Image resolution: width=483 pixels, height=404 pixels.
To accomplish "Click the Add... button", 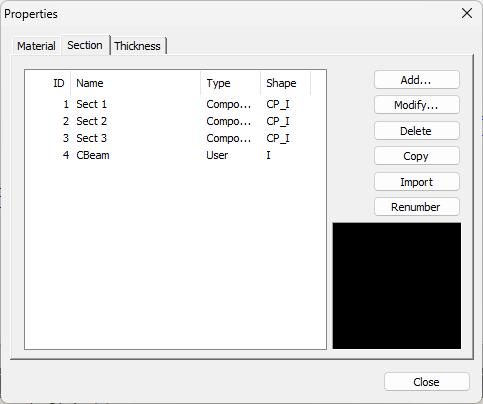I will pos(417,80).
